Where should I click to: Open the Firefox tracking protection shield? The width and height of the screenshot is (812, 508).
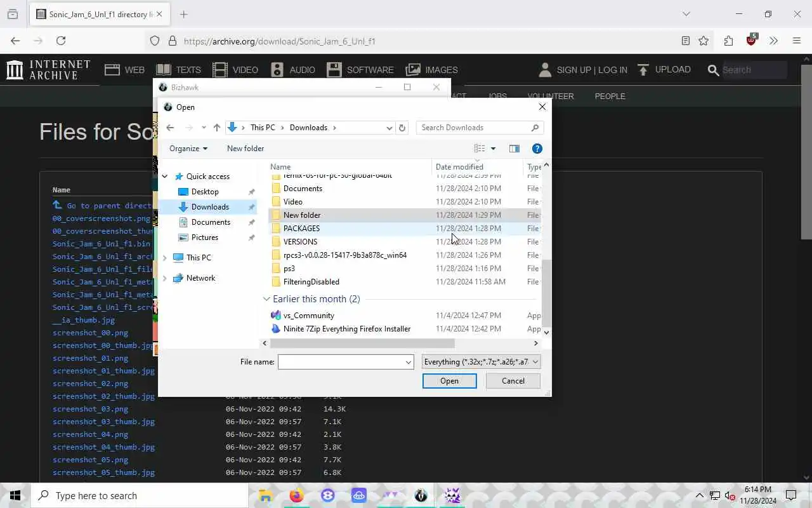(155, 41)
